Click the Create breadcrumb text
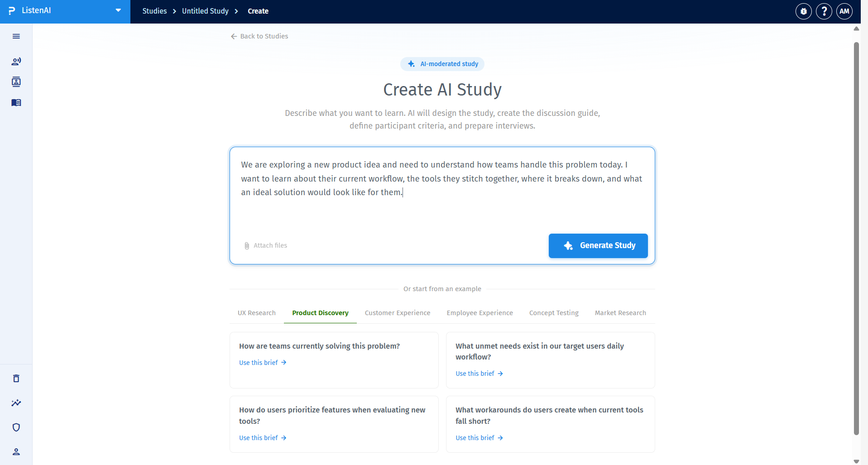The width and height of the screenshot is (868, 465). tap(258, 11)
